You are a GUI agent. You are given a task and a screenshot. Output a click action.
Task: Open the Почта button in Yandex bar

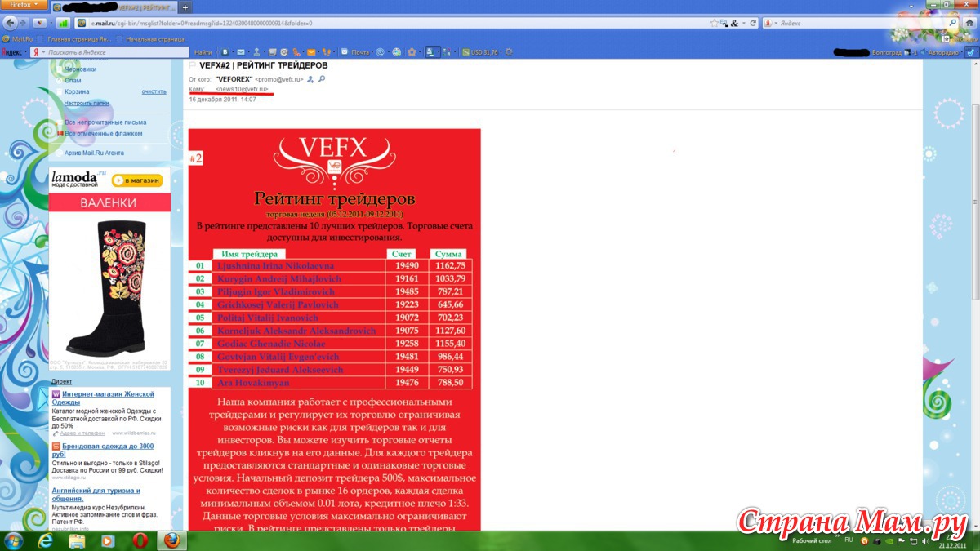(x=355, y=51)
